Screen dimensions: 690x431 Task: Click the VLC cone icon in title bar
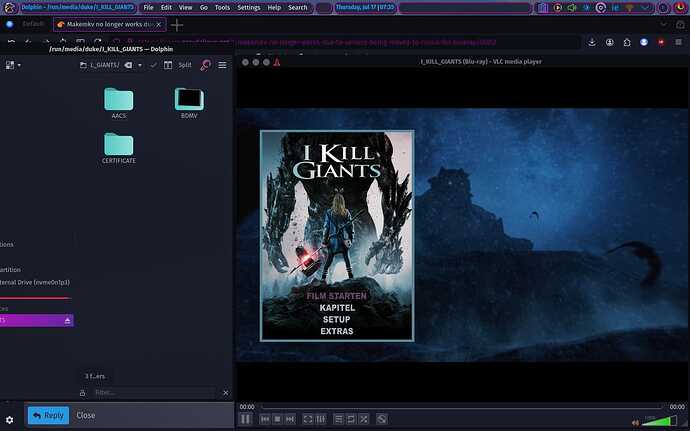pos(277,62)
